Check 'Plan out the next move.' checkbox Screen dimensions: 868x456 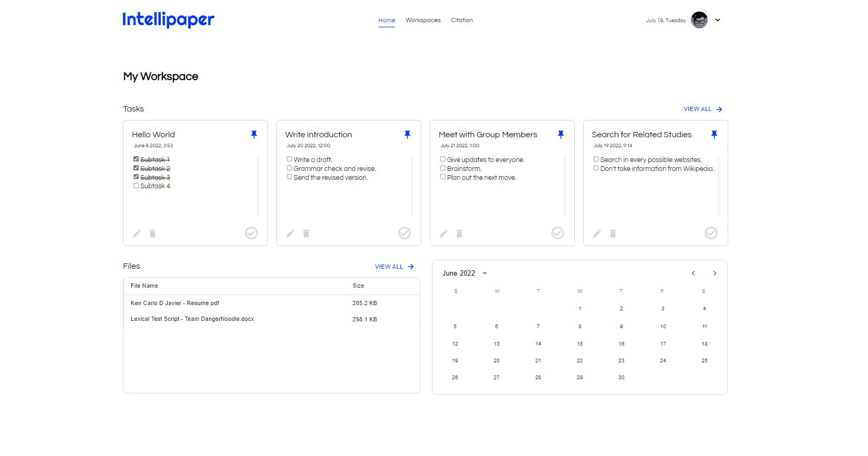[x=443, y=177]
